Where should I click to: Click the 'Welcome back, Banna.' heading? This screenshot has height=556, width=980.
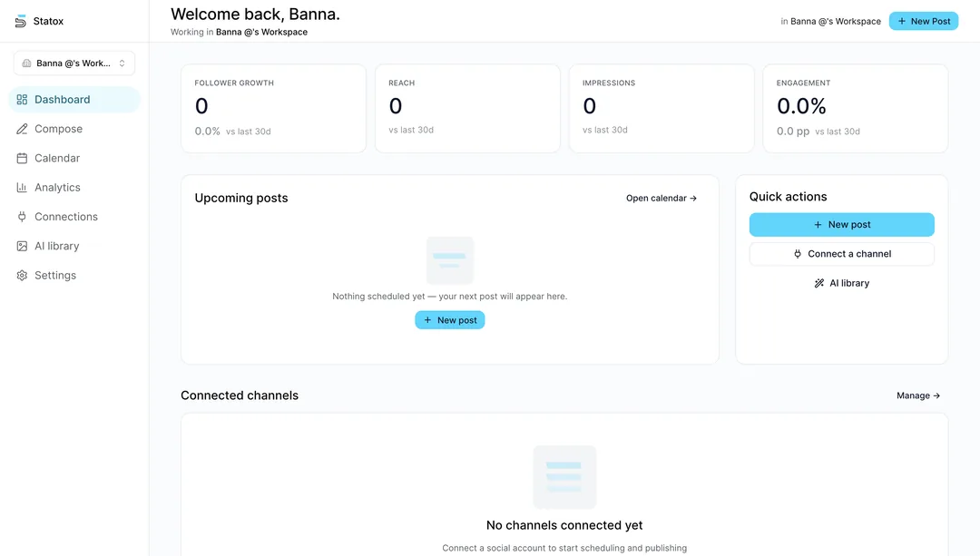tap(255, 14)
